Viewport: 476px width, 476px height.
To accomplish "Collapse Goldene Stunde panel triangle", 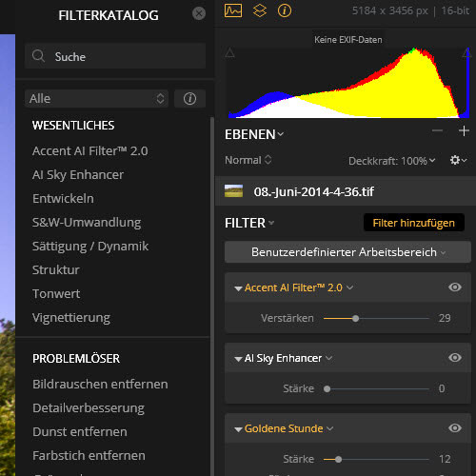I will [x=238, y=429].
